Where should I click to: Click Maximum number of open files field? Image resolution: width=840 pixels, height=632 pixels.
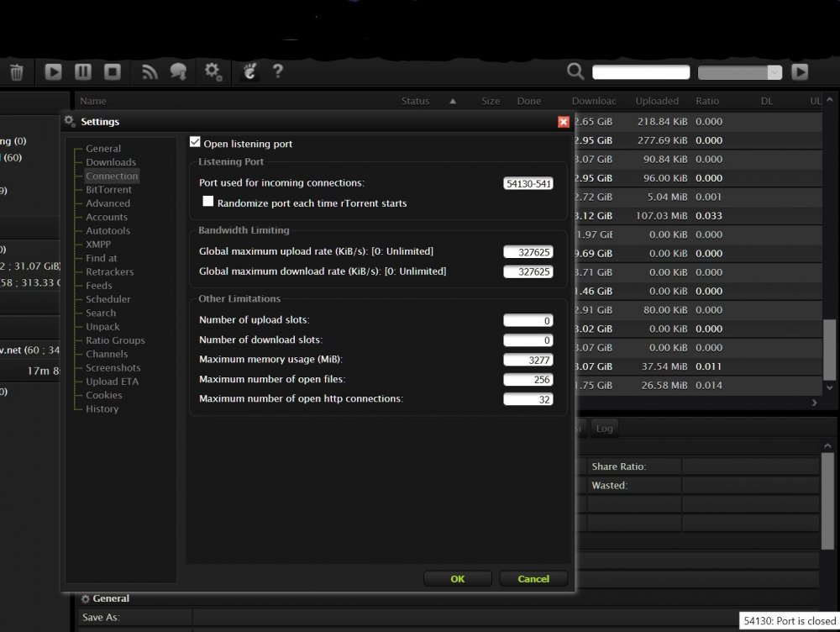[528, 380]
